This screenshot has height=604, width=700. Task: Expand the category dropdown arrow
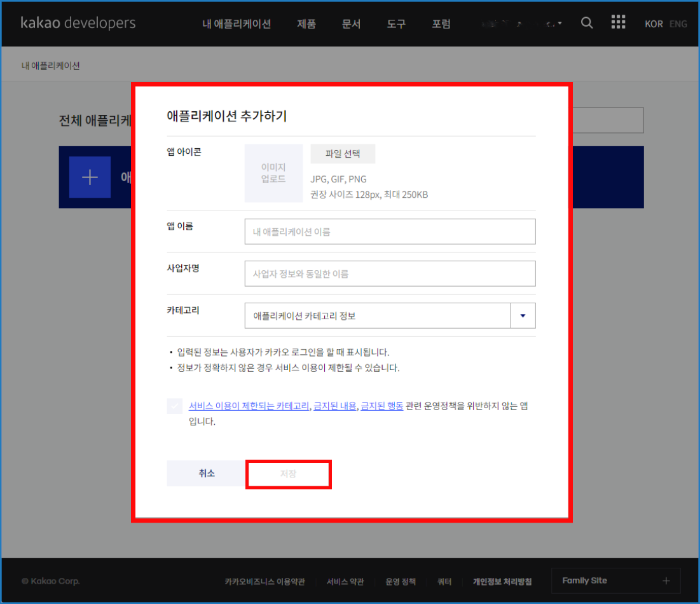(523, 316)
